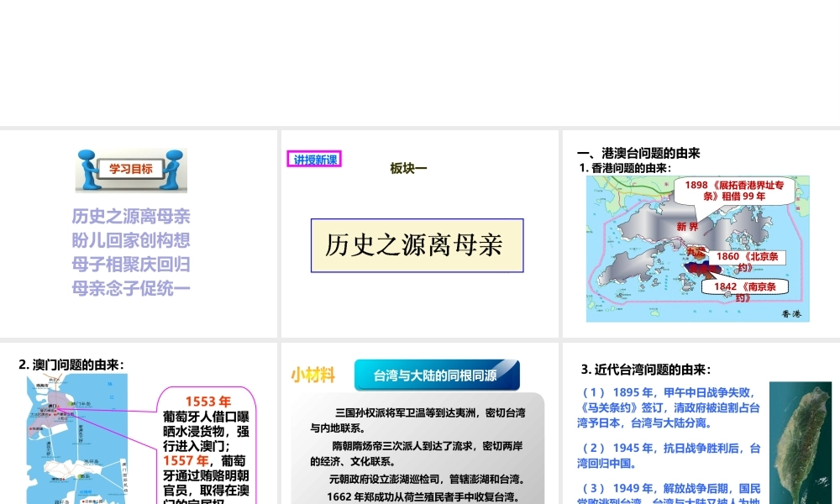Select the subheading 1. 香港问题的由来
The width and height of the screenshot is (840, 504).
(625, 168)
